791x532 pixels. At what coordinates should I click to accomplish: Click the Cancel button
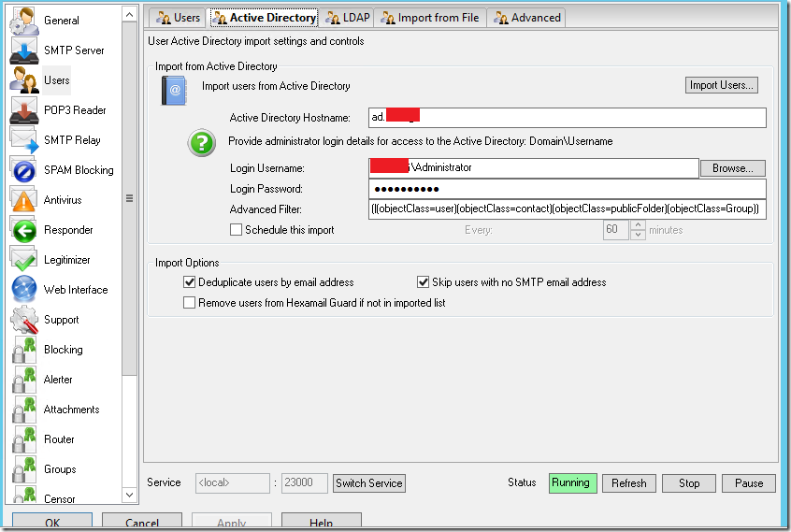(x=142, y=522)
